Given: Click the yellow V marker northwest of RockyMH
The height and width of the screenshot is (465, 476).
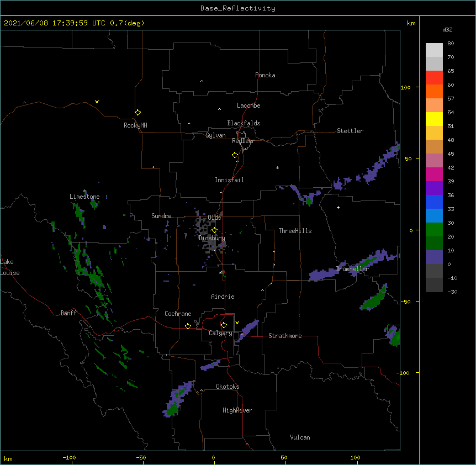Looking at the screenshot, I should 97,102.
